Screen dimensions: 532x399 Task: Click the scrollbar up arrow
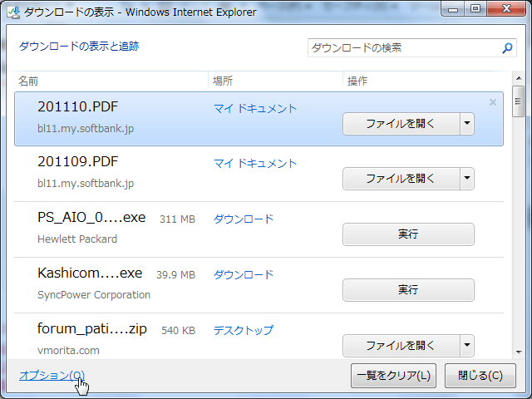click(519, 78)
